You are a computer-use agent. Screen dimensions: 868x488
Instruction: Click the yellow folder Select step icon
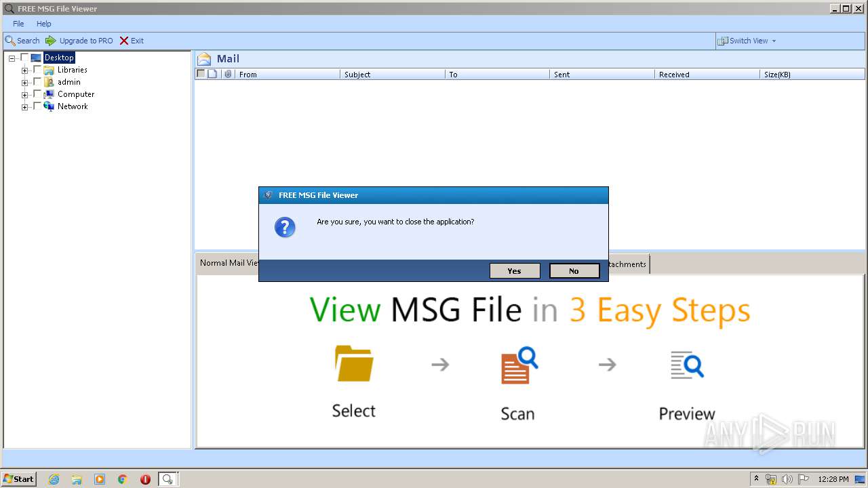tap(354, 363)
